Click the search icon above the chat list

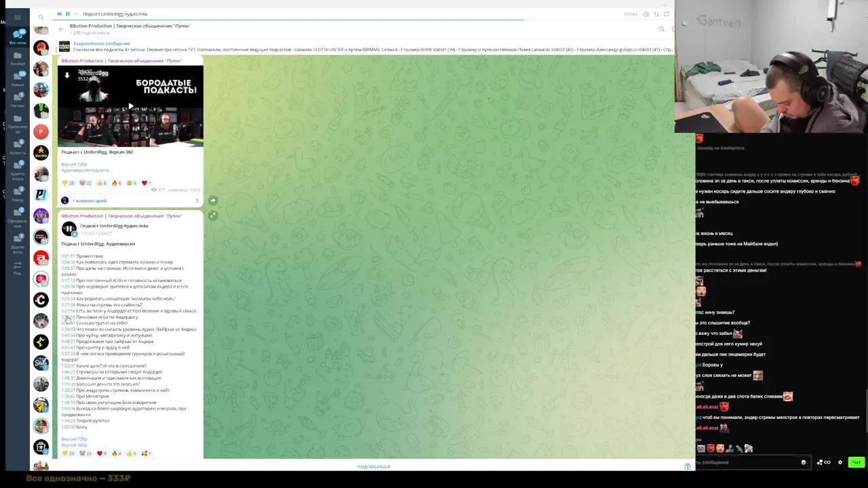41,17
